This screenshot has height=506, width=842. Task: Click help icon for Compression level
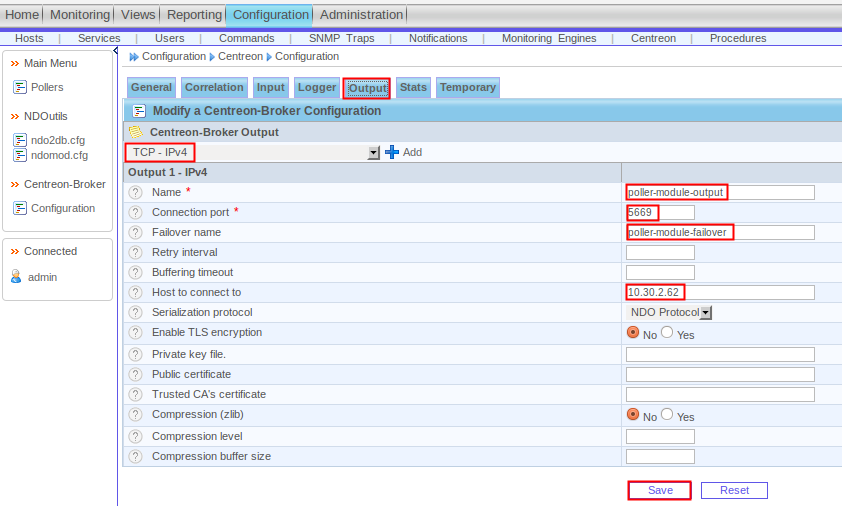click(135, 436)
